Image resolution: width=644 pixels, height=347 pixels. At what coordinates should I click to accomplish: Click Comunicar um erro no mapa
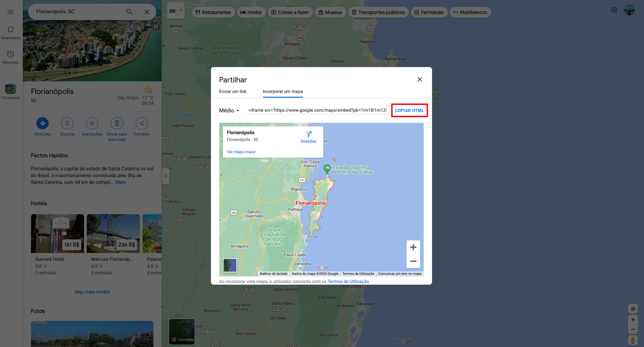[400, 274]
